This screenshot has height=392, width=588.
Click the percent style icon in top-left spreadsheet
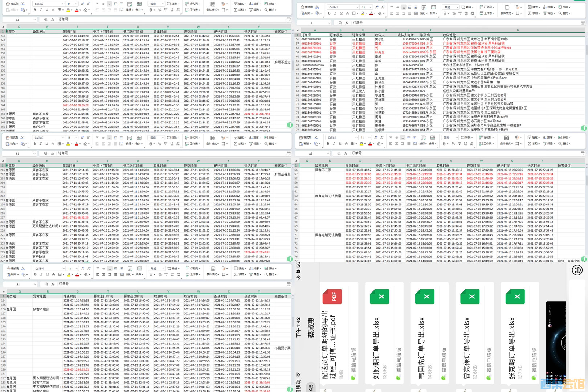159,10
